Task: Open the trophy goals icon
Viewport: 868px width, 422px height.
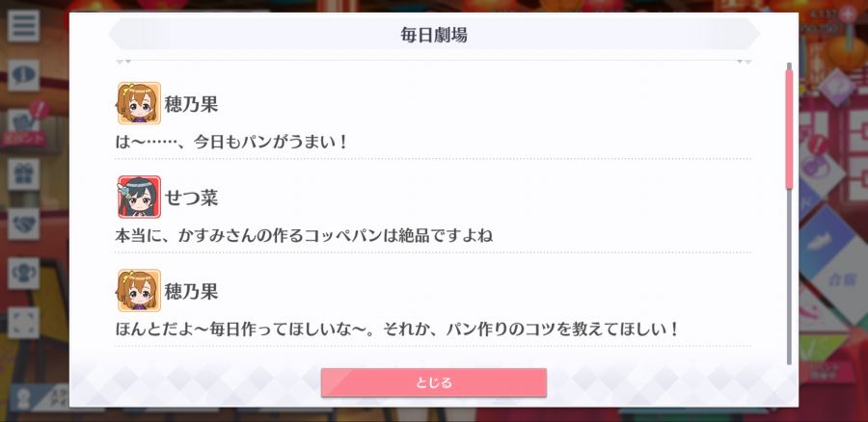Action: point(23,274)
